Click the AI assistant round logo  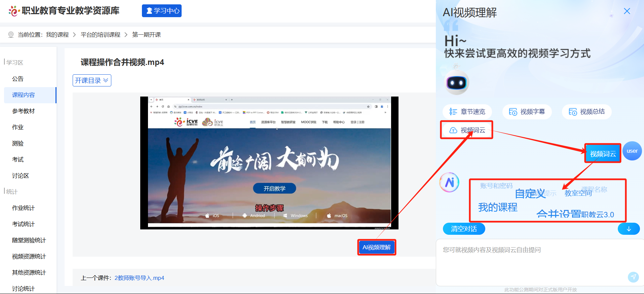click(x=449, y=183)
